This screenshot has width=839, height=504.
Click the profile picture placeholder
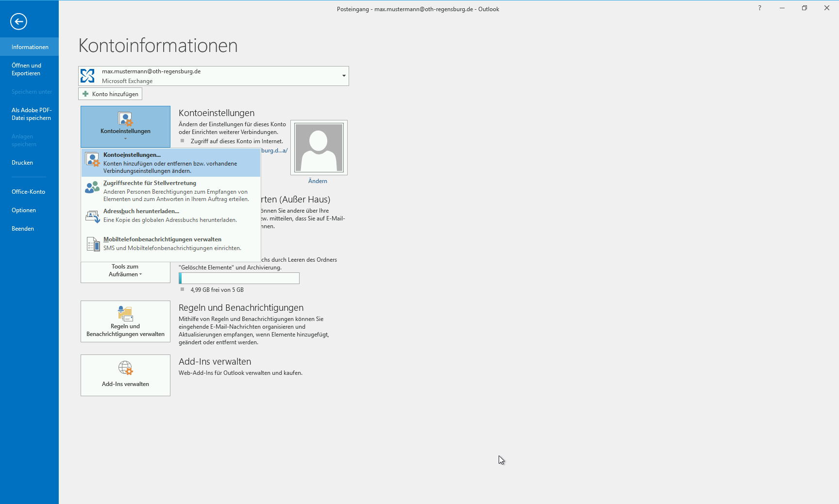coord(319,148)
